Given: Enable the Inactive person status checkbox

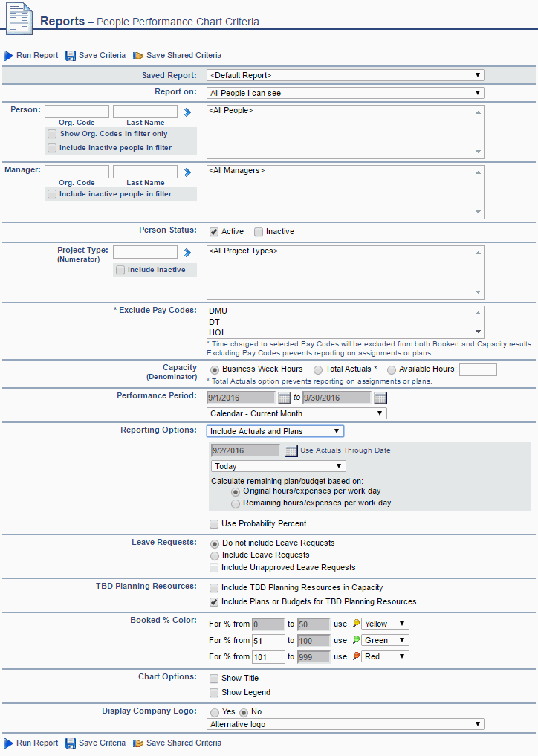Looking at the screenshot, I should (259, 232).
